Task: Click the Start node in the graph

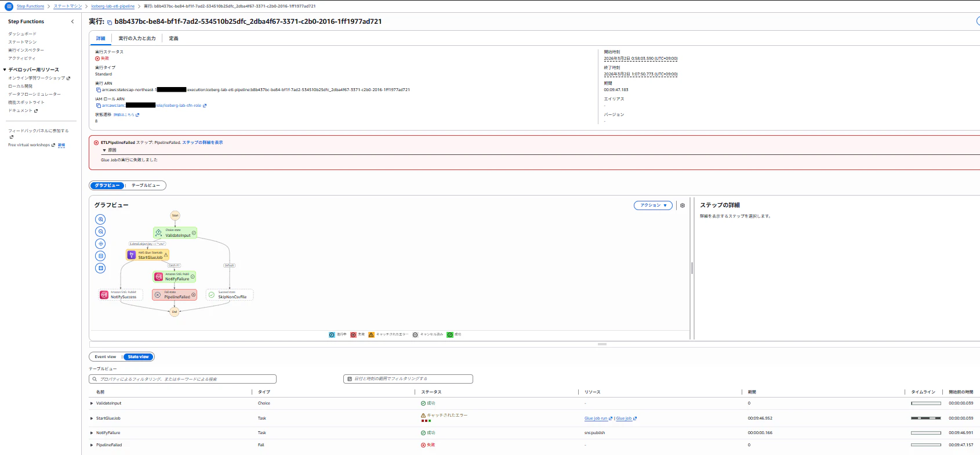Action: [175, 215]
